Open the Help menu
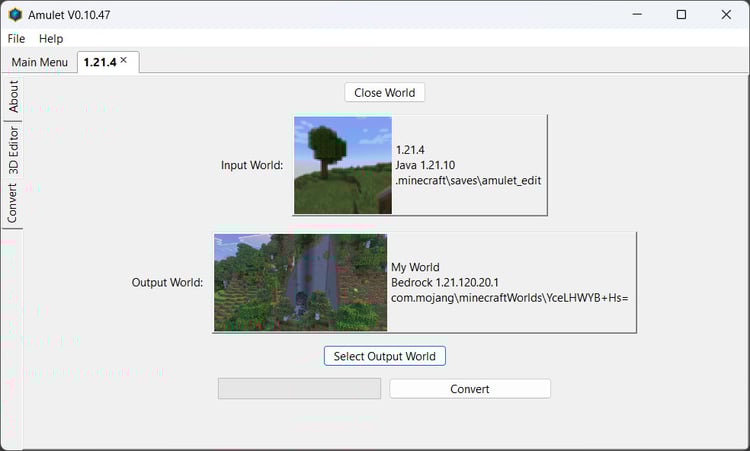This screenshot has width=750, height=451. 51,39
